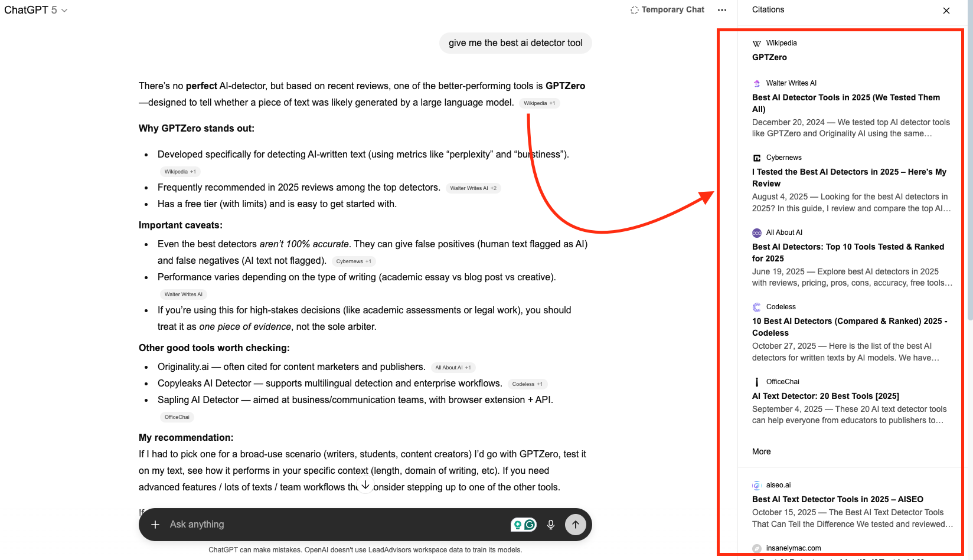The height and width of the screenshot is (560, 973).
Task: Select the microphone dictation icon
Action: click(x=550, y=524)
